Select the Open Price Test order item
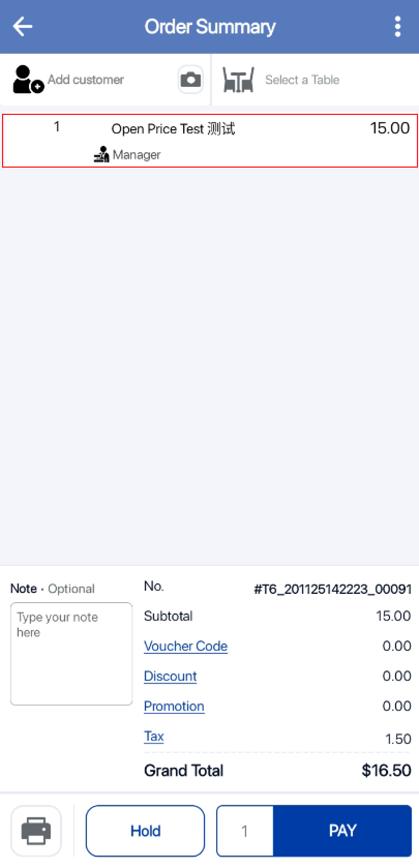This screenshot has height=868, width=419. (x=173, y=129)
